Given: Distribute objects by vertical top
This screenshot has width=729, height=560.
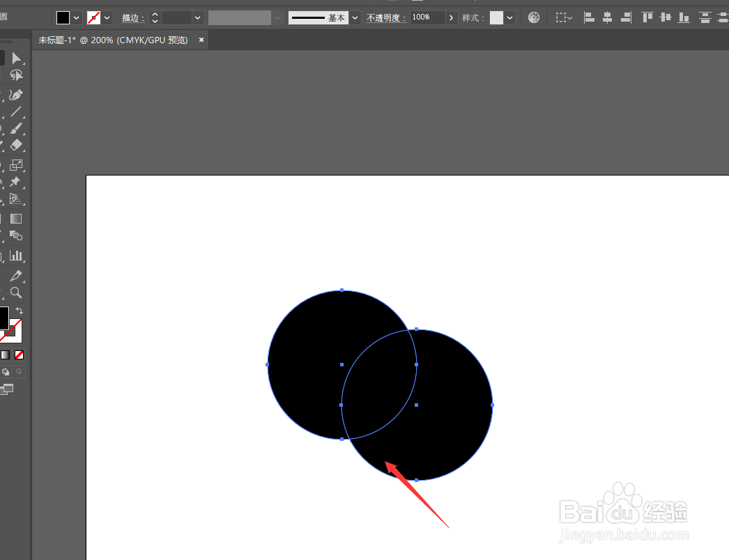Looking at the screenshot, I should pos(705,17).
